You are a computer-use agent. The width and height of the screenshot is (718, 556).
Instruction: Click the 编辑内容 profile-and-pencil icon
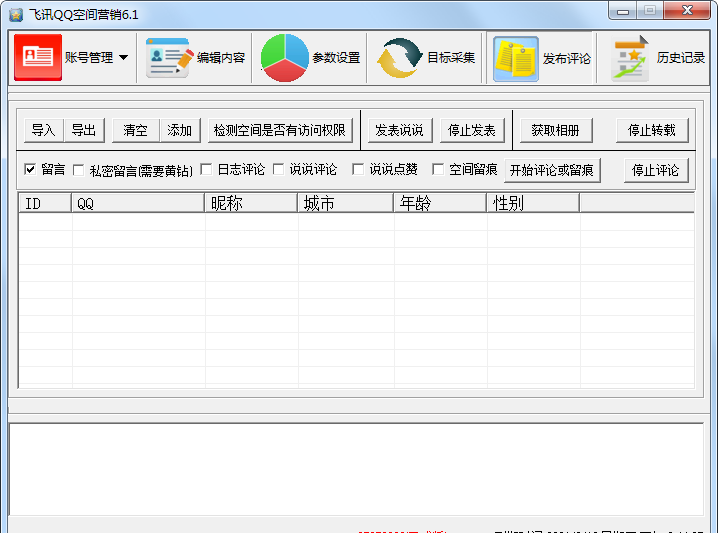(x=169, y=58)
